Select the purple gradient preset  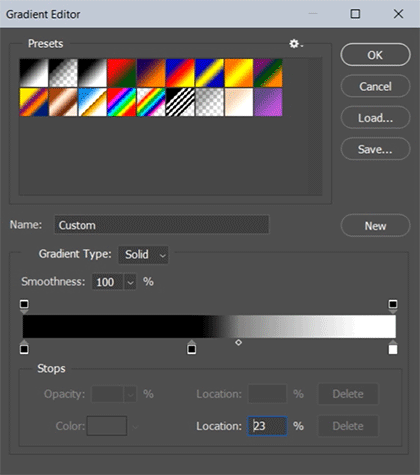pyautogui.click(x=268, y=102)
